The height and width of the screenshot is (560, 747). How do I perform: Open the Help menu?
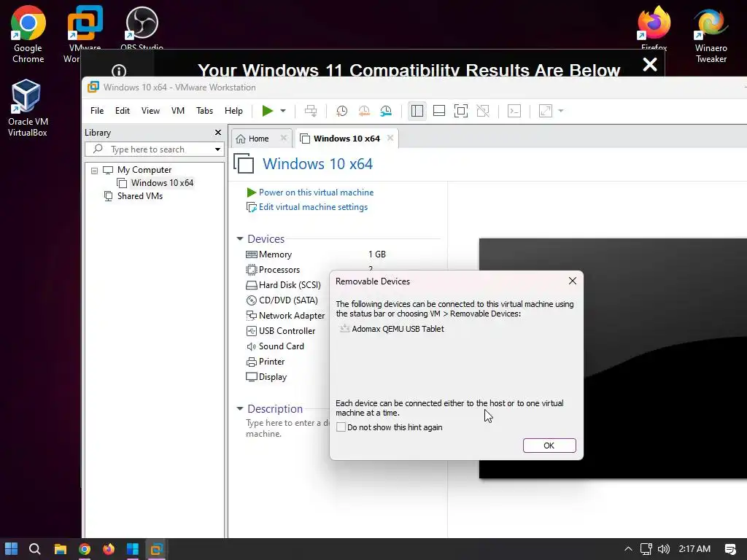pos(233,111)
